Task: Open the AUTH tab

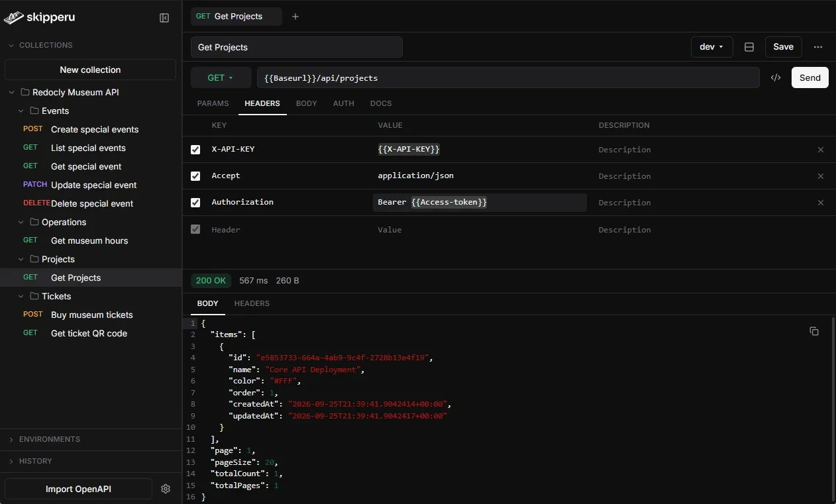Action: [x=343, y=103]
